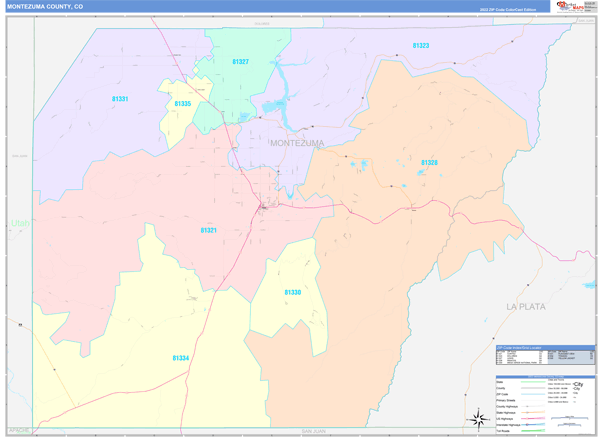Image resolution: width=600 pixels, height=437 pixels.
Task: Choose the 81330 ZIP code label
Action: tap(292, 292)
